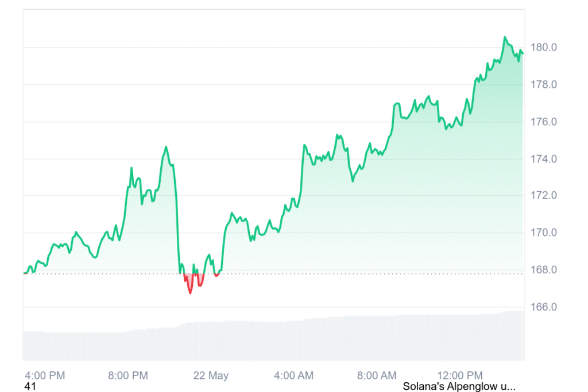Select the 170.0 price axis label
588x392 pixels.
(x=545, y=233)
